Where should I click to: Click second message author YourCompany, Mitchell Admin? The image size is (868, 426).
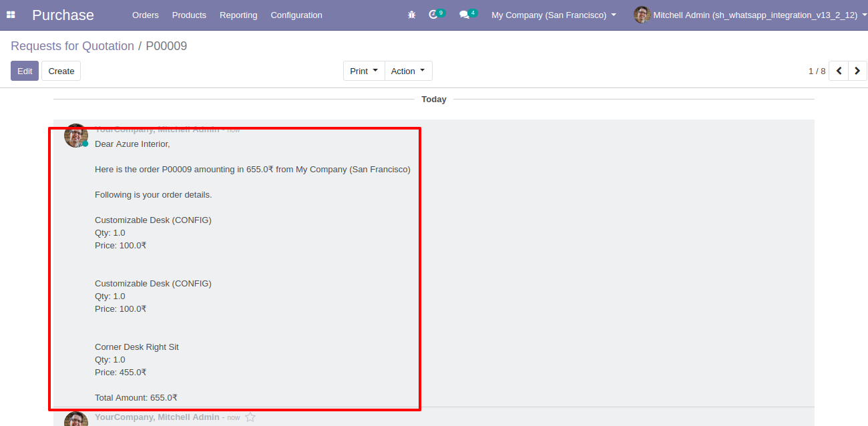[x=157, y=417]
